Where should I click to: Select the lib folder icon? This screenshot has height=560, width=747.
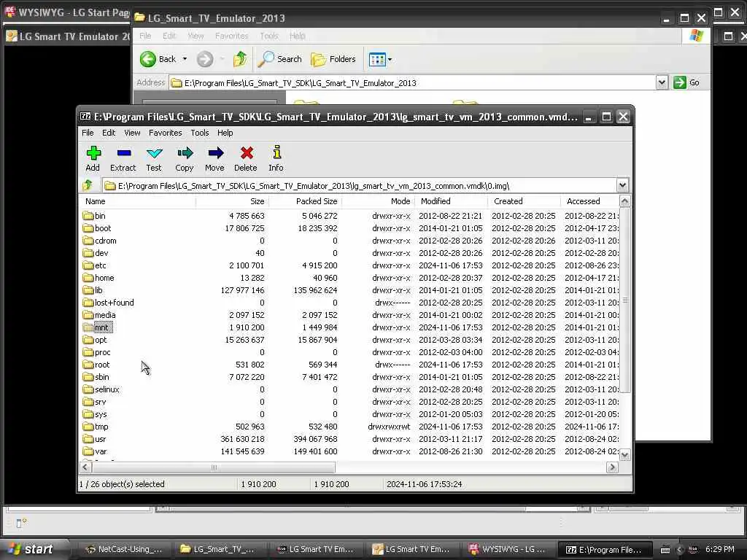[x=88, y=290]
